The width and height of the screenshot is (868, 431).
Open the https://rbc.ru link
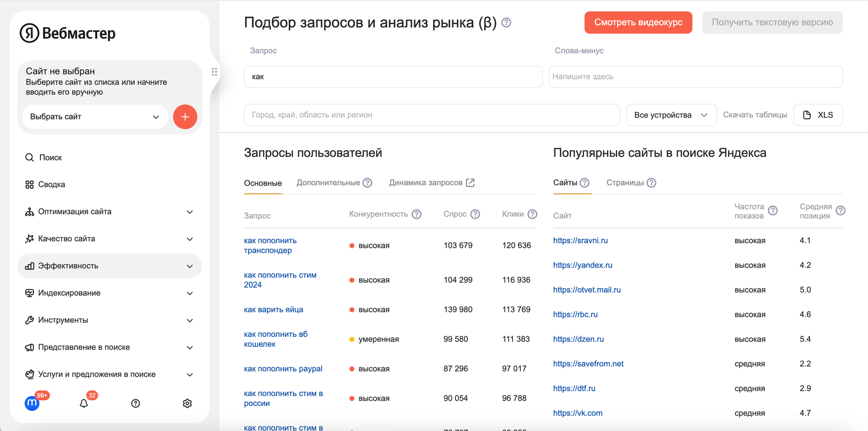(x=576, y=315)
